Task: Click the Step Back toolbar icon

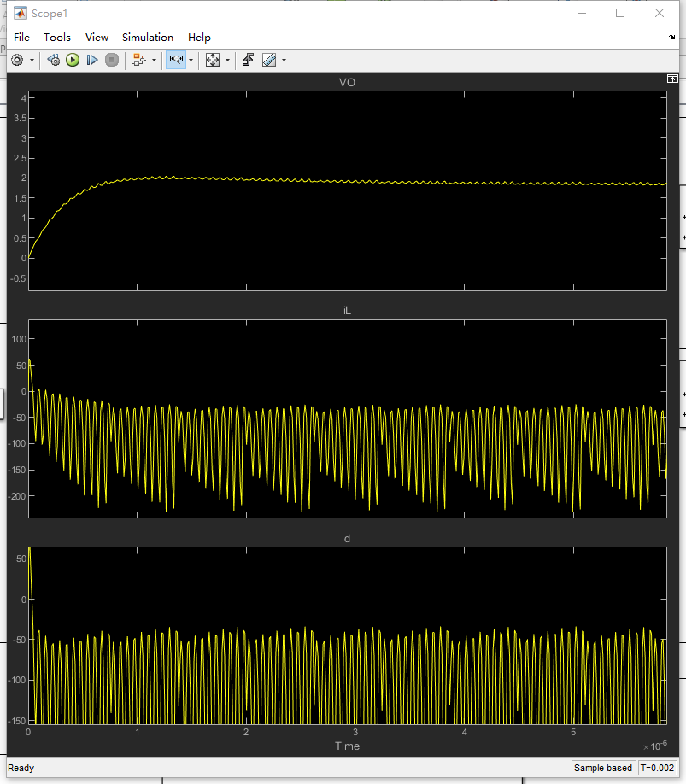Action: 54,60
